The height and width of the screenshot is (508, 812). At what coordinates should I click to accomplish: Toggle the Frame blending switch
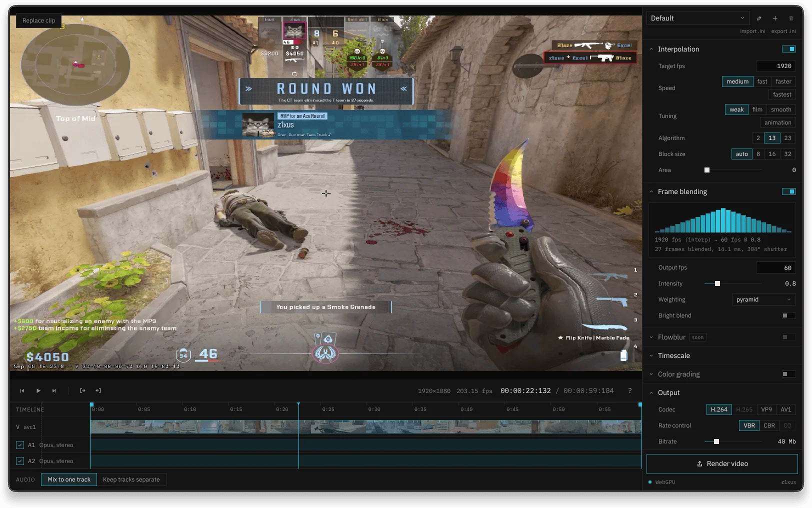tap(788, 191)
